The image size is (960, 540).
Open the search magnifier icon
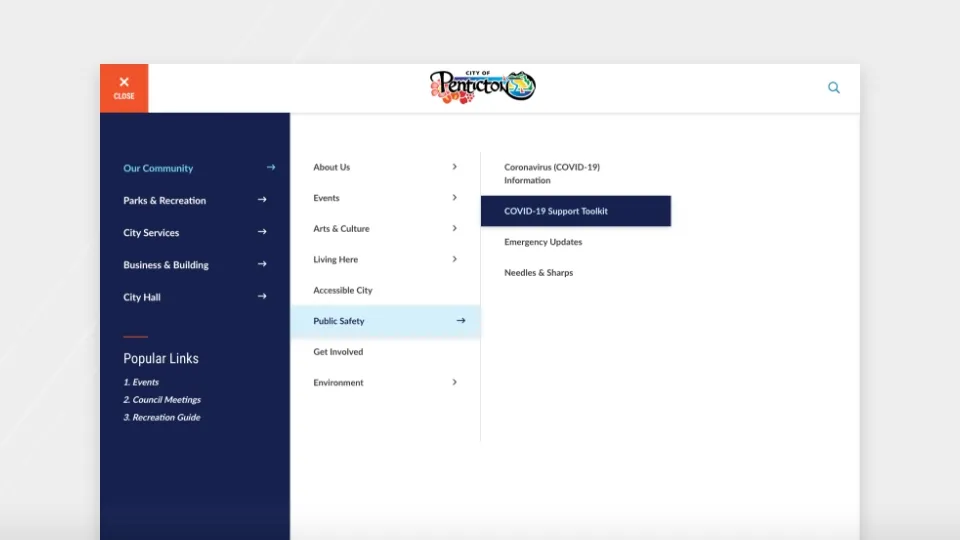(x=833, y=88)
